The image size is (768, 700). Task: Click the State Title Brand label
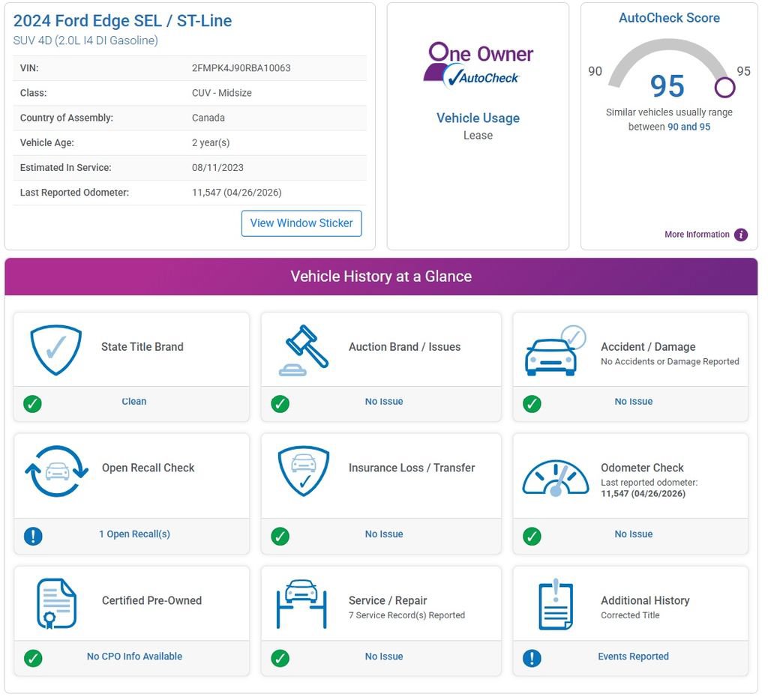pyautogui.click(x=142, y=347)
